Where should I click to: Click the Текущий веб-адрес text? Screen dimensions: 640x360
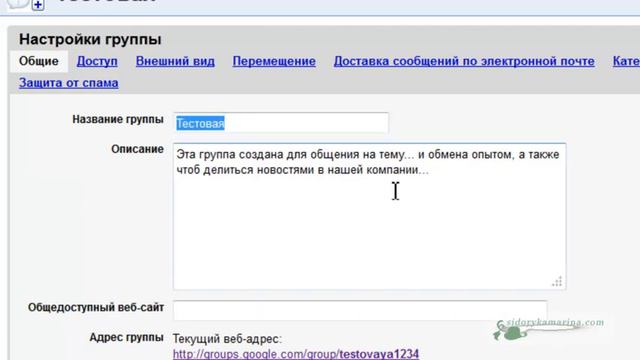pyautogui.click(x=227, y=339)
